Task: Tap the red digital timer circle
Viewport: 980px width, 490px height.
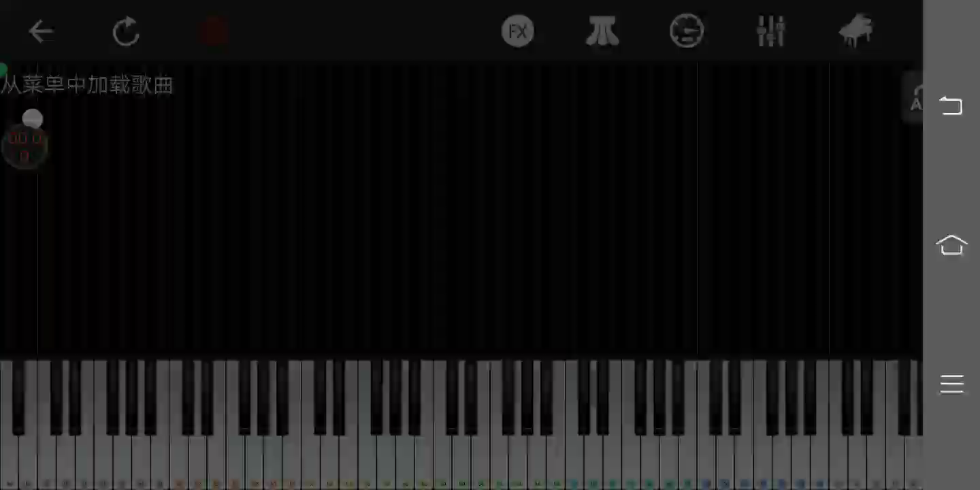Action: (x=24, y=146)
